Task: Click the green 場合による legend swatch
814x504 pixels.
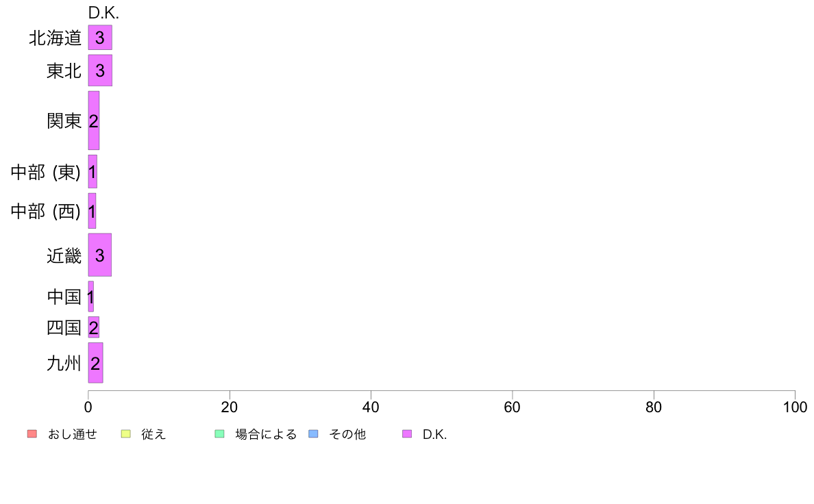Action: [x=219, y=434]
